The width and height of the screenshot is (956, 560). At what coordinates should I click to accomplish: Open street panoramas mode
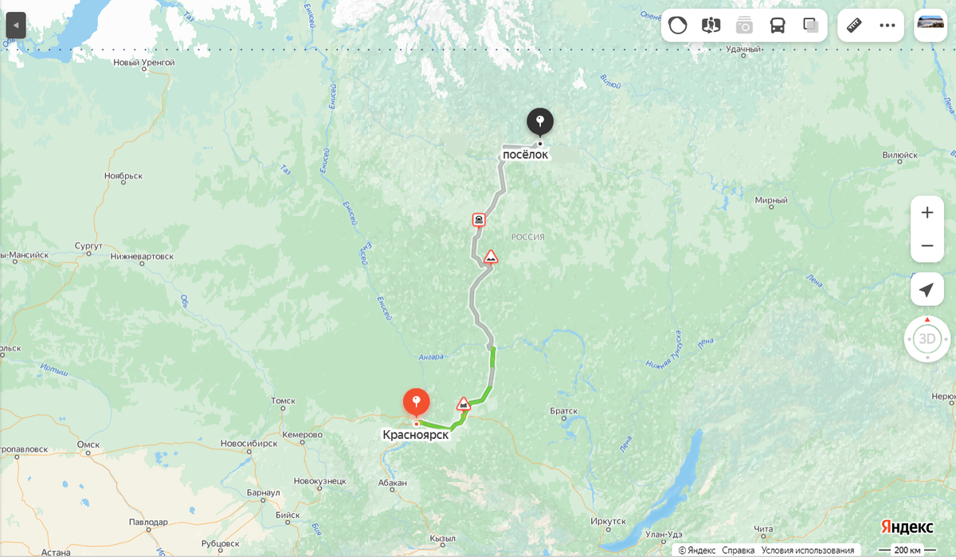click(711, 25)
